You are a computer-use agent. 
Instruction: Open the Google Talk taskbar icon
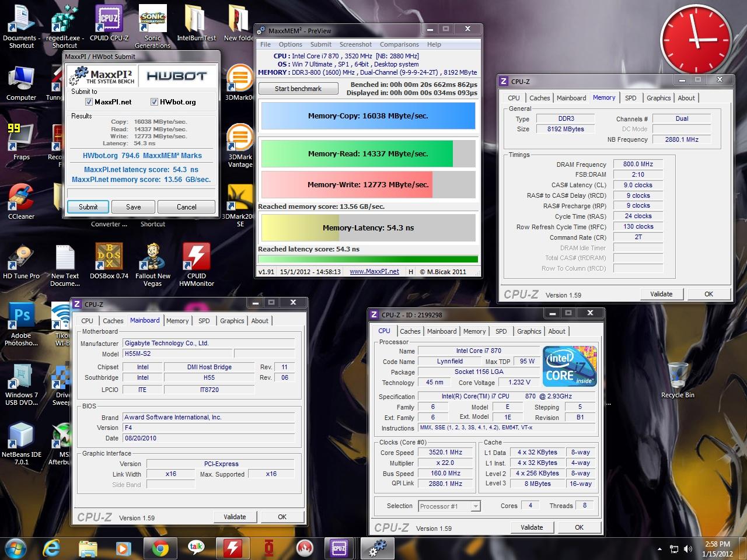click(x=196, y=548)
